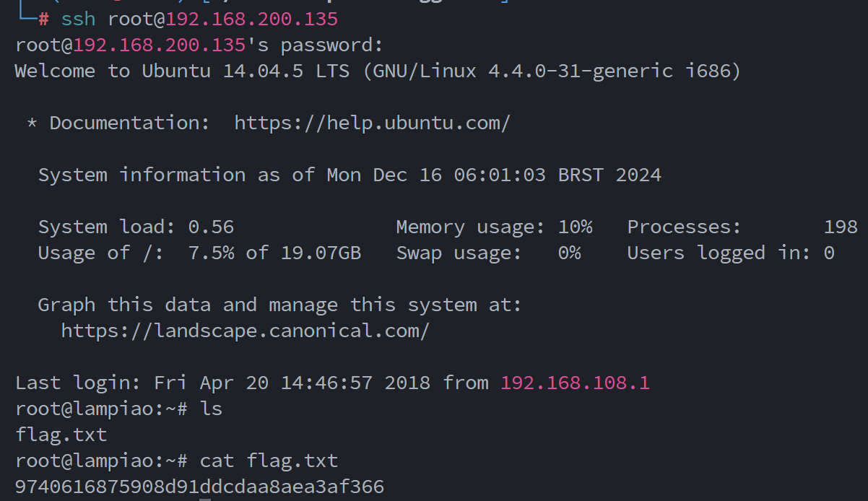Click the flag hash string output
Viewport: 868px width, 501px height.
pyautogui.click(x=199, y=487)
